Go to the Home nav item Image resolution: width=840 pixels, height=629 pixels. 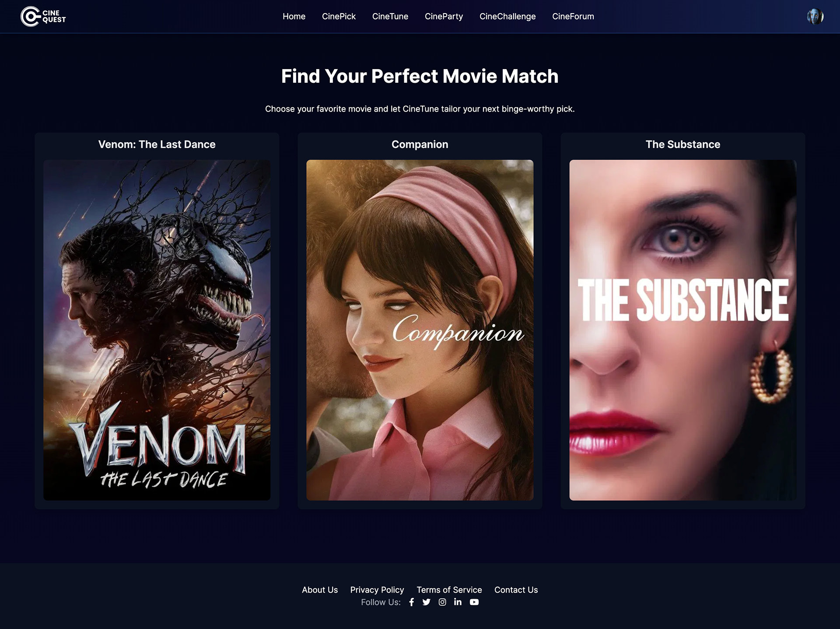tap(294, 16)
